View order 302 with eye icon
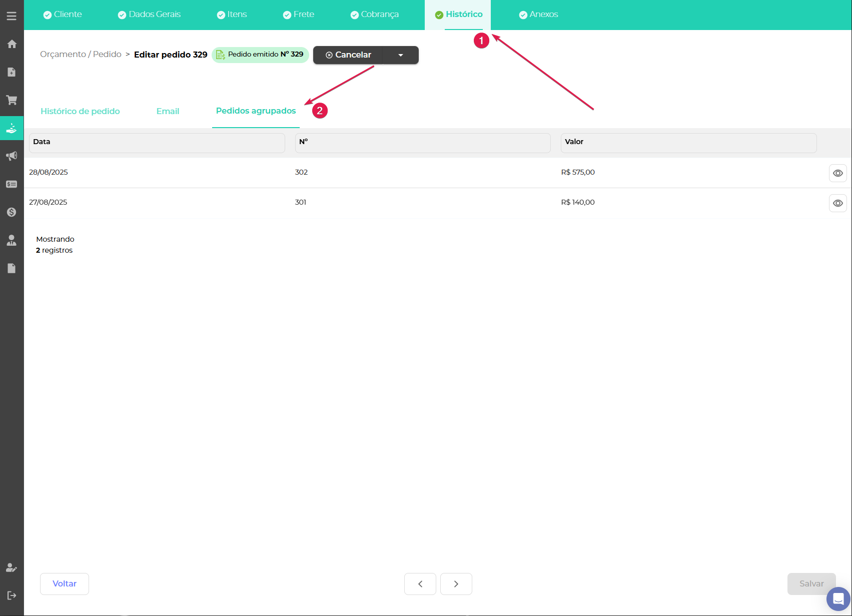Screen dimensions: 852x616 (837, 173)
